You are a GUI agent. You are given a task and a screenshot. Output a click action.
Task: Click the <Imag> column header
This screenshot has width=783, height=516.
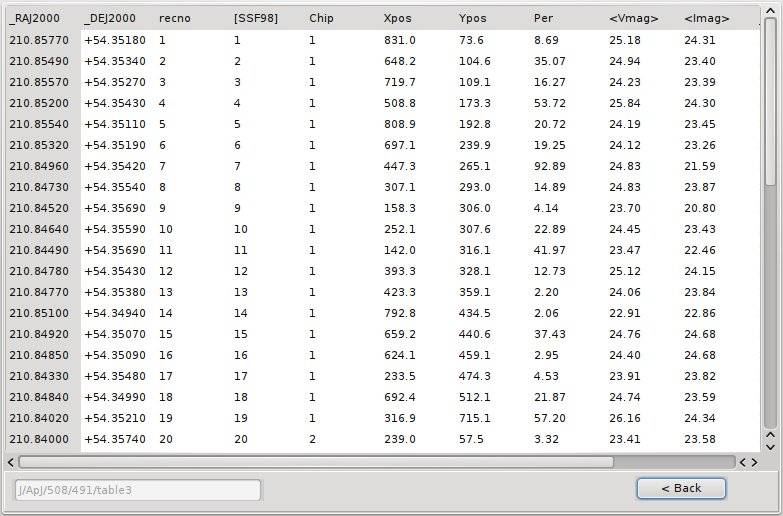[x=707, y=18]
